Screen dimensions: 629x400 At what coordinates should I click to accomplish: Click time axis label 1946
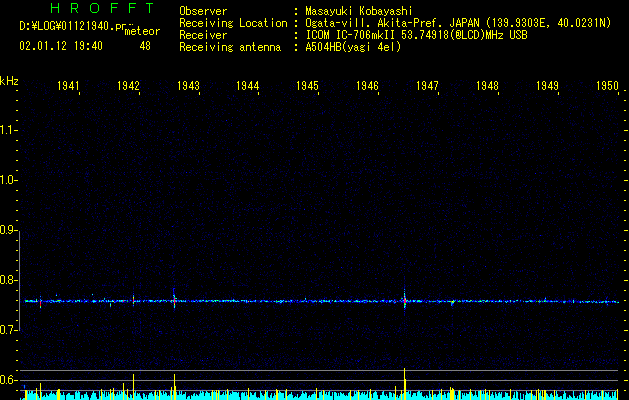pos(367,86)
